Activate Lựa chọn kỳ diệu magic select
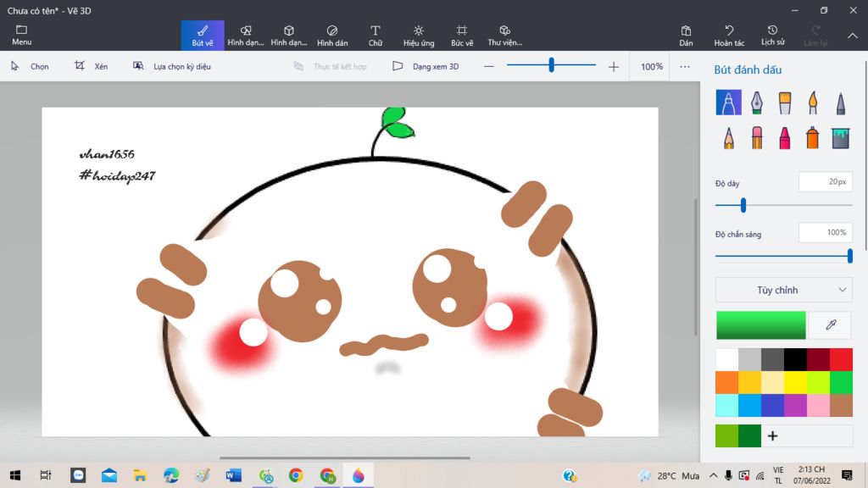The width and height of the screenshot is (868, 488). pos(172,66)
